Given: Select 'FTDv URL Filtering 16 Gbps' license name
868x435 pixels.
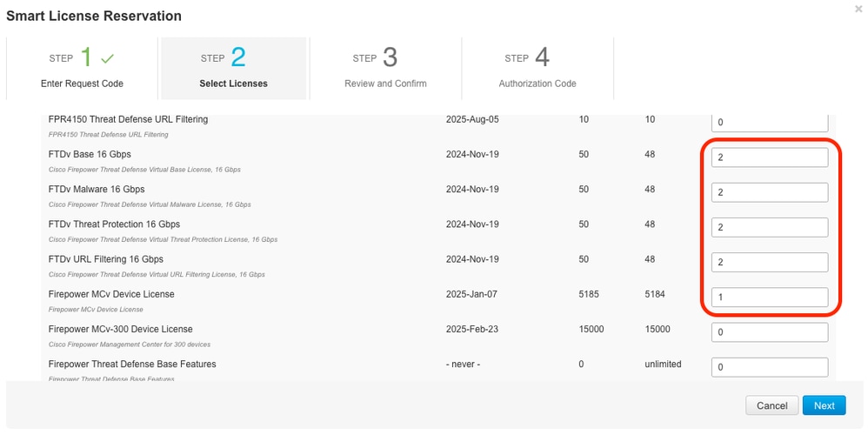Looking at the screenshot, I should 106,259.
